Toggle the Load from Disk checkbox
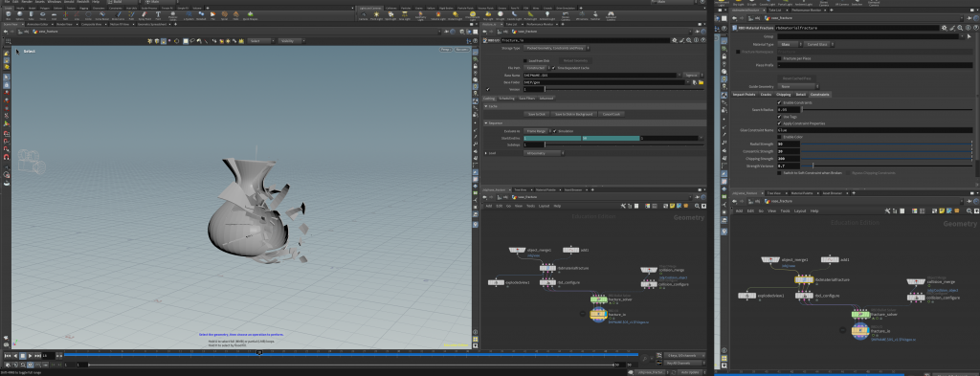The image size is (980, 376). pos(525,60)
